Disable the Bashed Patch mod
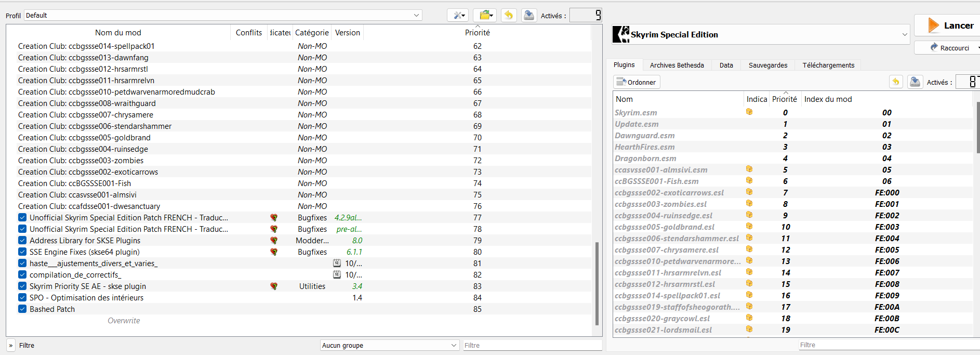The height and width of the screenshot is (355, 980). 22,309
